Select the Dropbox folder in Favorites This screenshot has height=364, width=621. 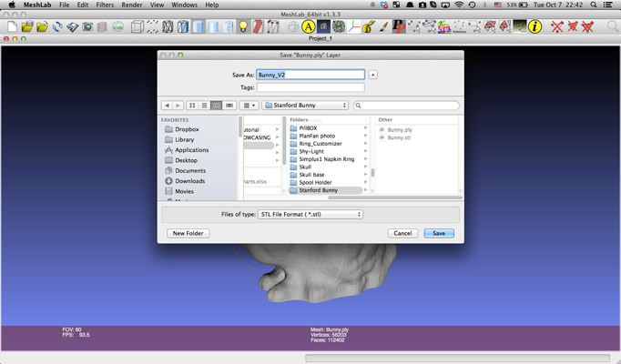[x=186, y=130]
